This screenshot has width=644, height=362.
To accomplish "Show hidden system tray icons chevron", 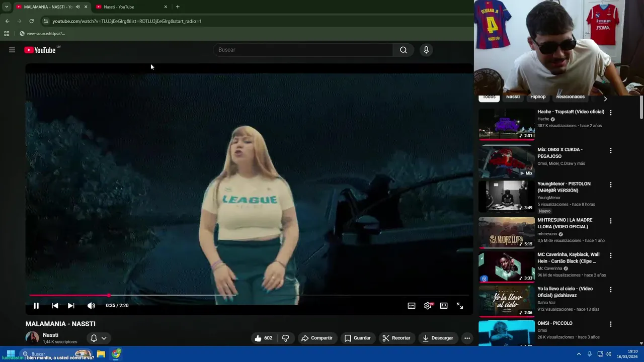I will tap(579, 354).
